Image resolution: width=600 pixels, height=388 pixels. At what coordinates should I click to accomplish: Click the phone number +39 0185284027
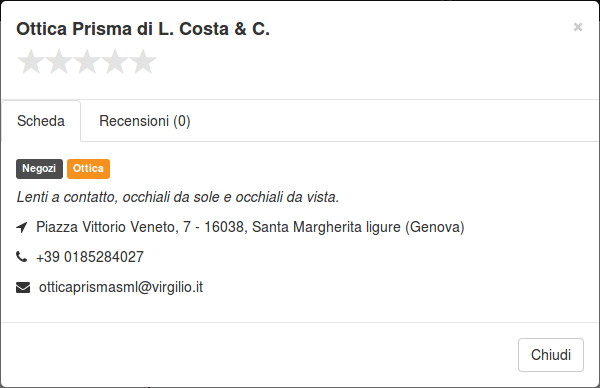point(90,257)
